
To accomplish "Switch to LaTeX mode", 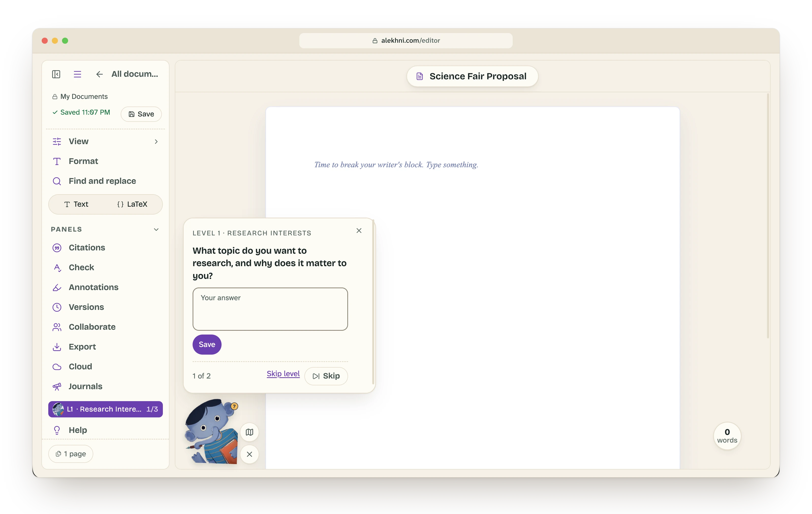I will tap(132, 204).
